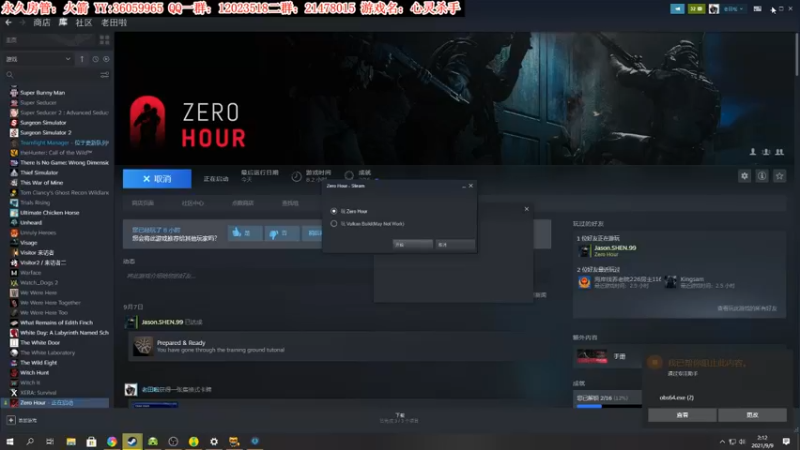The width and height of the screenshot is (800, 450).
Task: Open Zero Hour info icon
Action: click(x=762, y=176)
